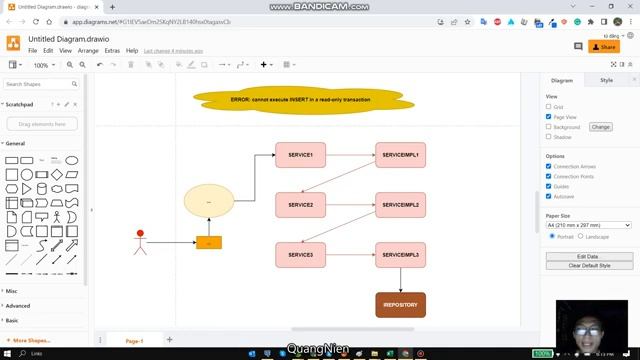Toggle the Page View checkbox
640x360 pixels.
click(x=549, y=117)
